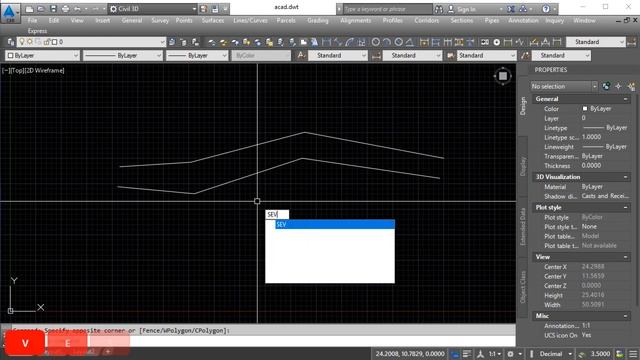Open the File menu
Viewport: 640px width, 360px height.
pyautogui.click(x=32, y=20)
